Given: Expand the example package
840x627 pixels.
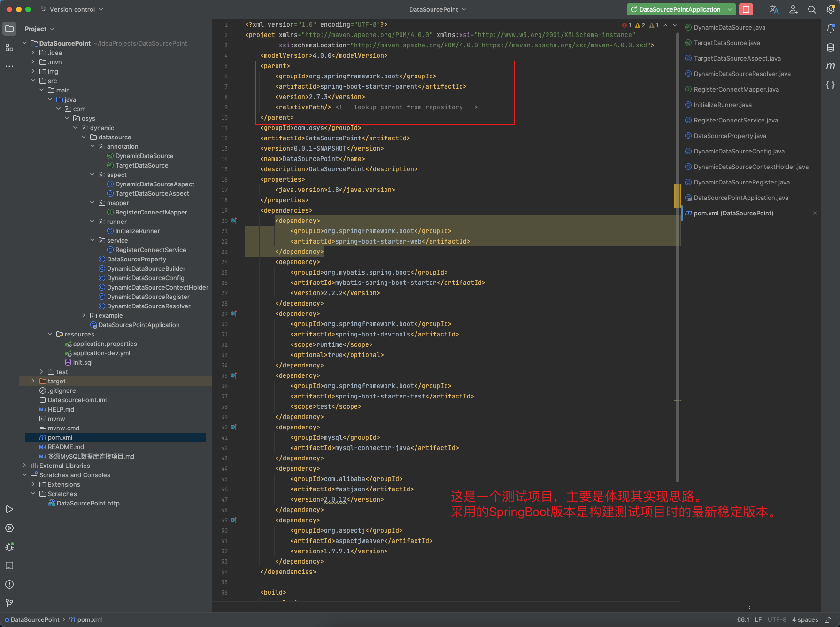Looking at the screenshot, I should click(84, 315).
